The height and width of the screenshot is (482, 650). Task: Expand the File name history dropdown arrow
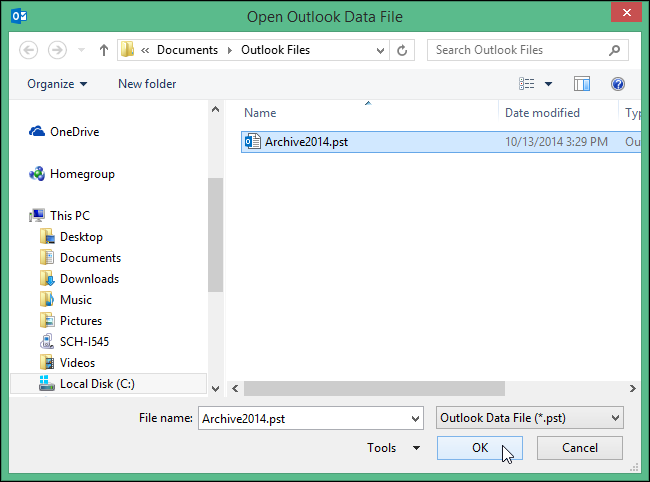point(414,417)
